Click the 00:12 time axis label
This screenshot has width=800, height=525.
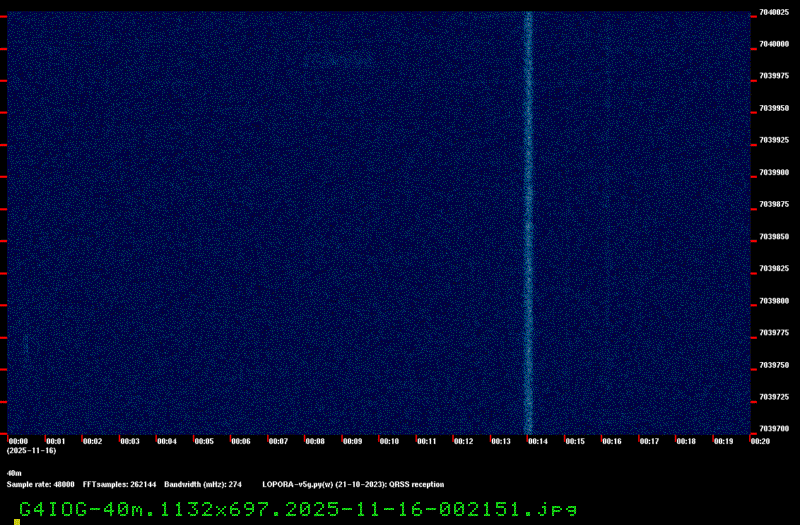463,441
